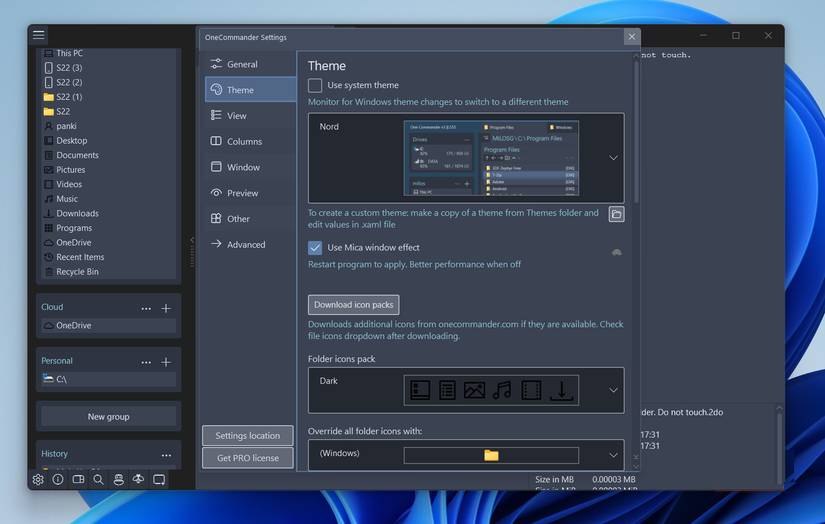Disable the Use Mica window effect checkbox
The height and width of the screenshot is (524, 825).
tap(315, 248)
